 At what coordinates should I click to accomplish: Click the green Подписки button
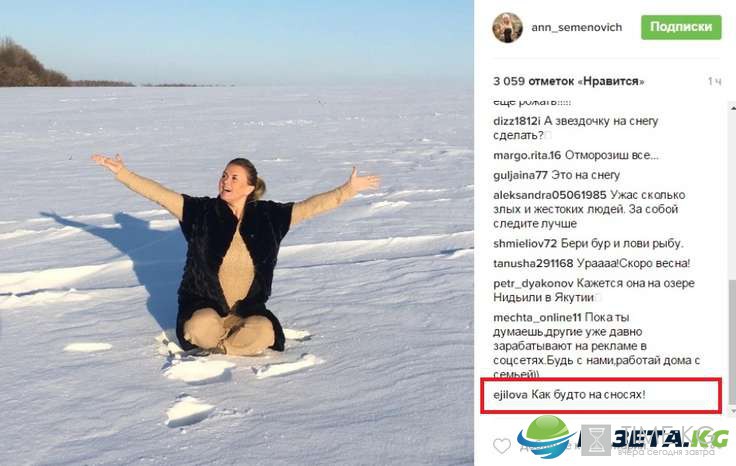click(x=681, y=27)
